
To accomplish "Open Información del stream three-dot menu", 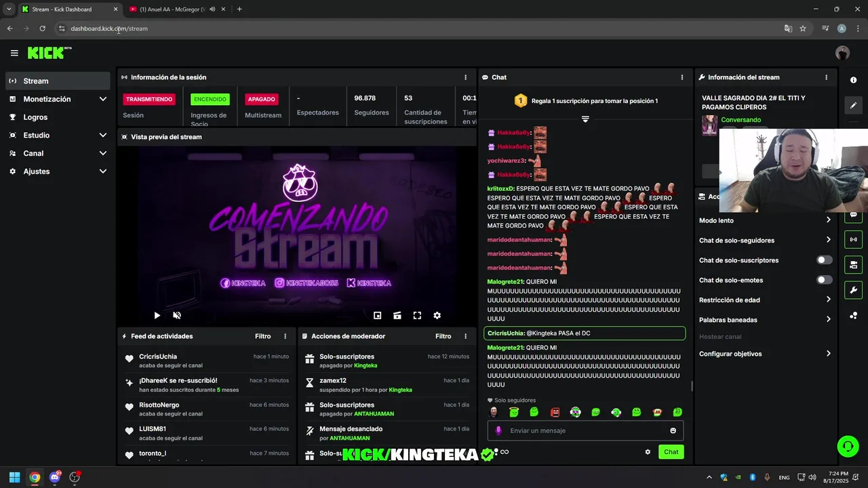I will pos(826,77).
